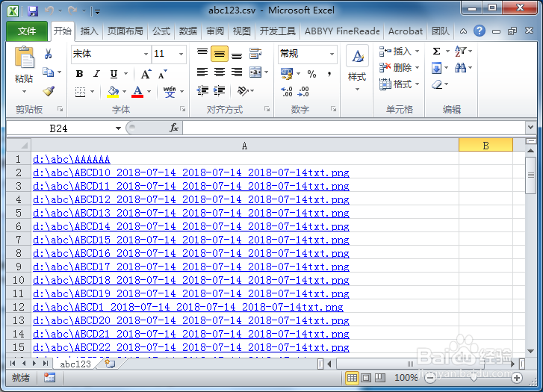Open the font size dropdown

click(x=181, y=54)
